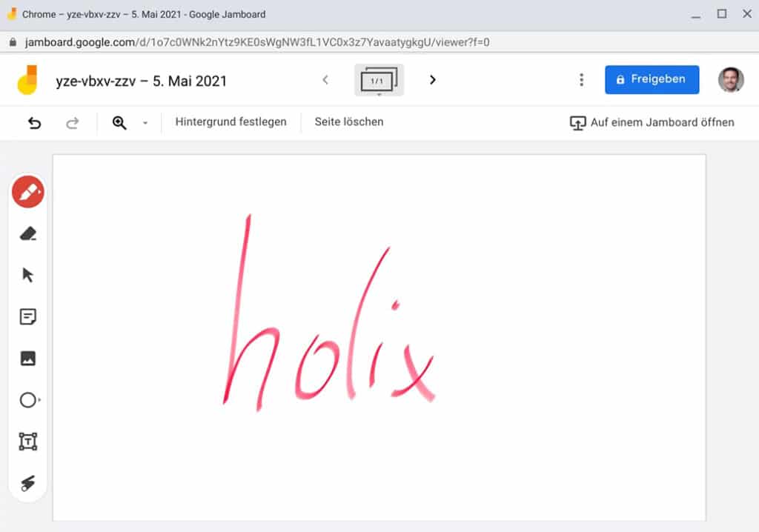The image size is (759, 532).
Task: Activate the selection arrow tool
Action: pyautogui.click(x=27, y=274)
